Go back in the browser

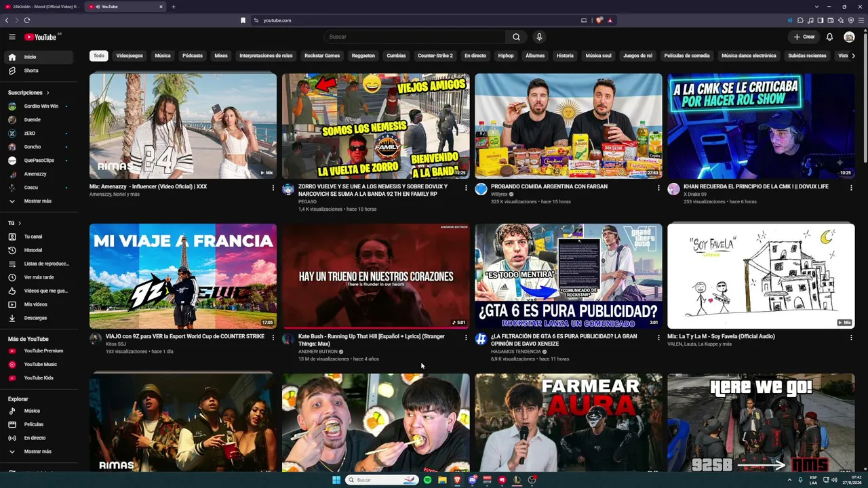[x=7, y=20]
